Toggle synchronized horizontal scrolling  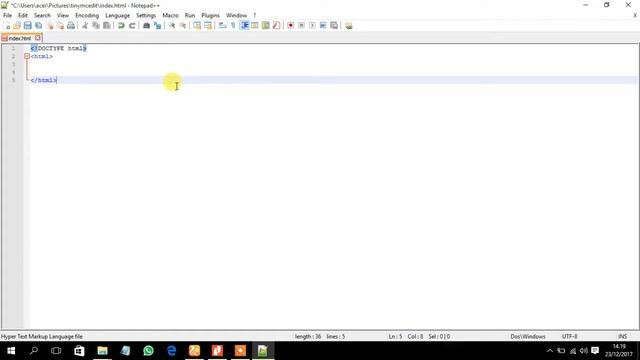coord(208,26)
